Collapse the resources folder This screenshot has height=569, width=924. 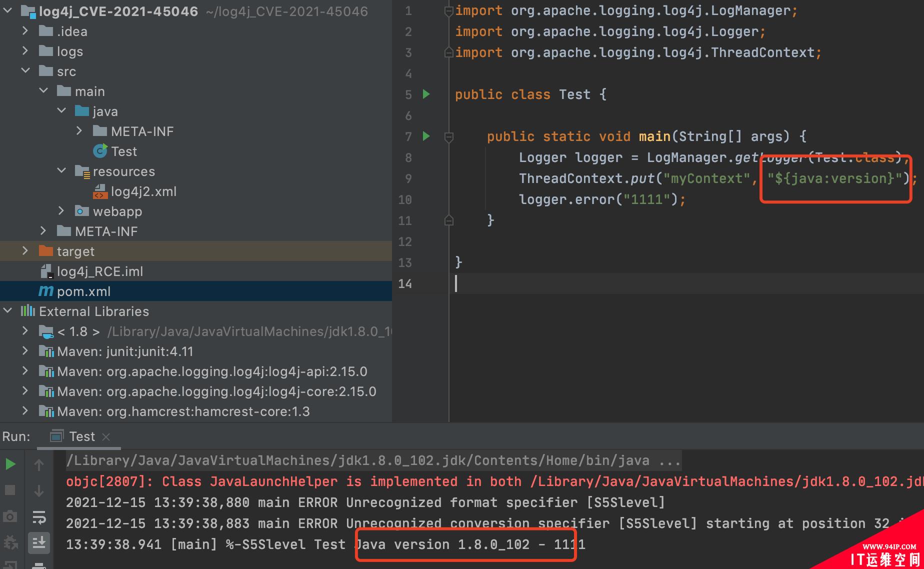point(61,171)
